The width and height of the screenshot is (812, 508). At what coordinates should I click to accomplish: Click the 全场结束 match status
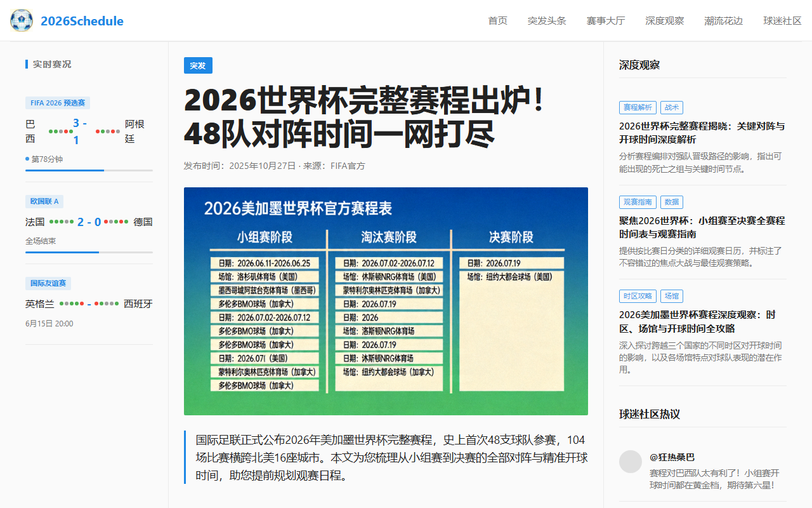pyautogui.click(x=41, y=241)
